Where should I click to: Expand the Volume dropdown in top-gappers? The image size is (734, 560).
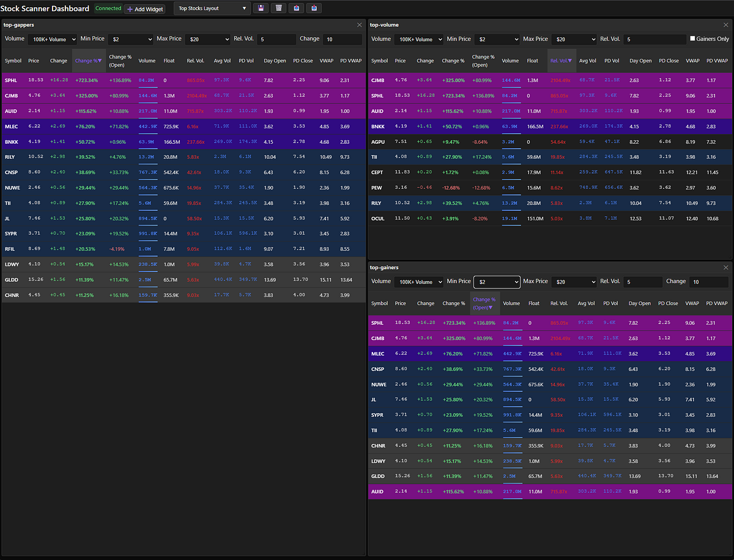pos(52,39)
